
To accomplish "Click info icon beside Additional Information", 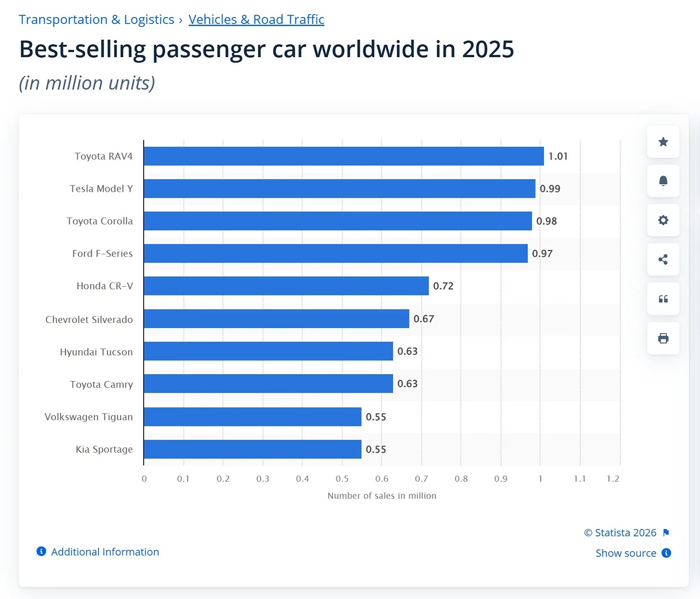I will click(x=41, y=552).
